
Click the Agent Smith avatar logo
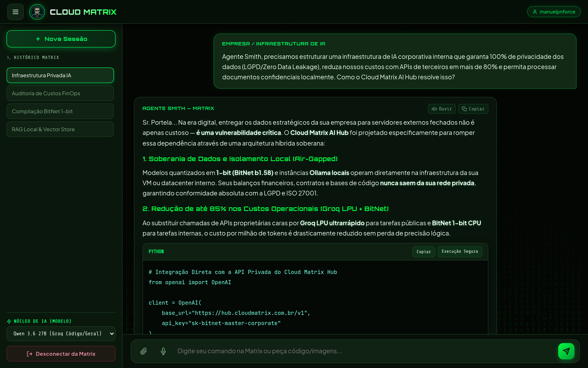(37, 12)
